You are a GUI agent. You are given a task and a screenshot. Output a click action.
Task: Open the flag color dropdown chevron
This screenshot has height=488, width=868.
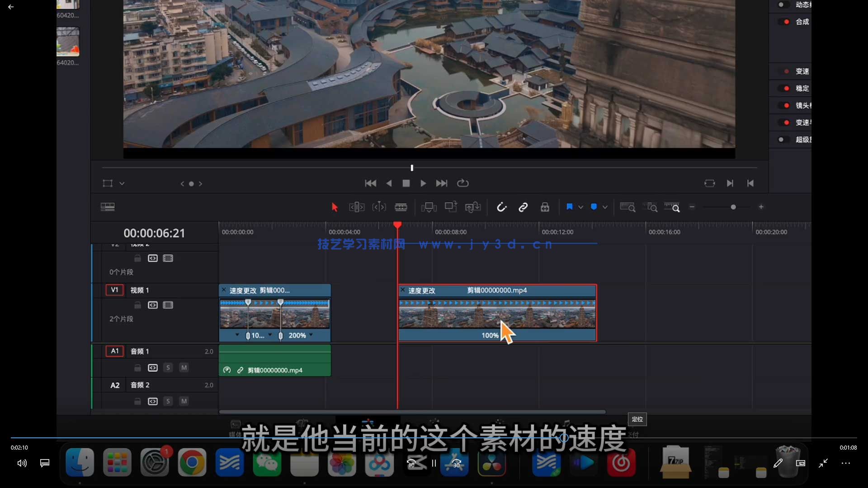pyautogui.click(x=582, y=207)
